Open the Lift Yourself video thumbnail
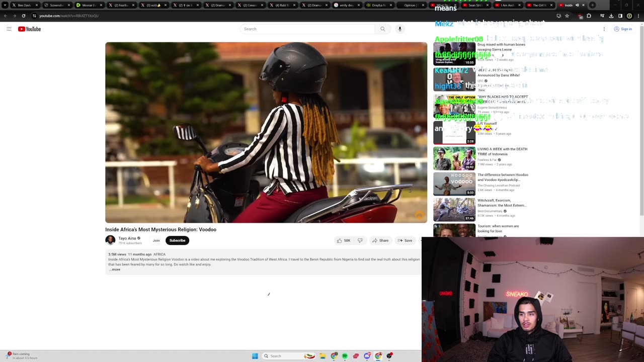 pos(454,132)
